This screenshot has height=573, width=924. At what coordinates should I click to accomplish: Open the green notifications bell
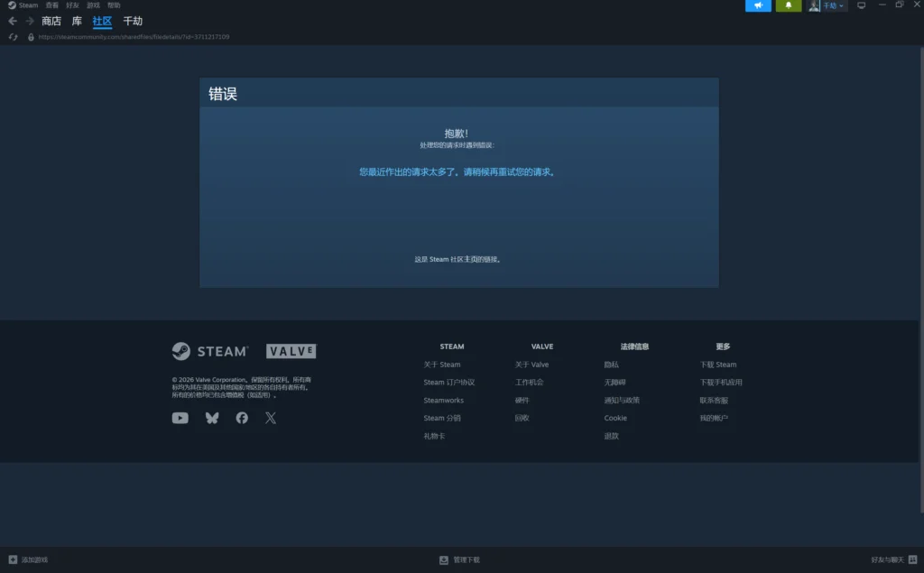(789, 5)
